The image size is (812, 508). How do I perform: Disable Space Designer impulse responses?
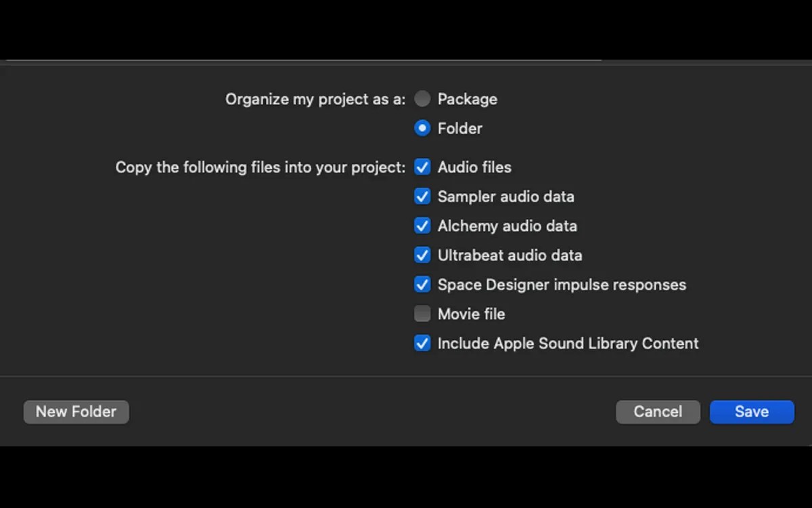pyautogui.click(x=422, y=284)
